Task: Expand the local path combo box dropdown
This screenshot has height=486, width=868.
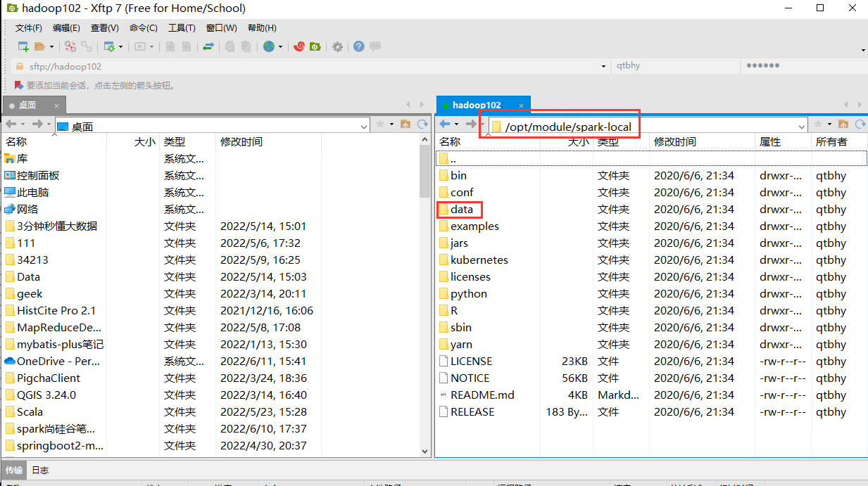Action: point(364,127)
